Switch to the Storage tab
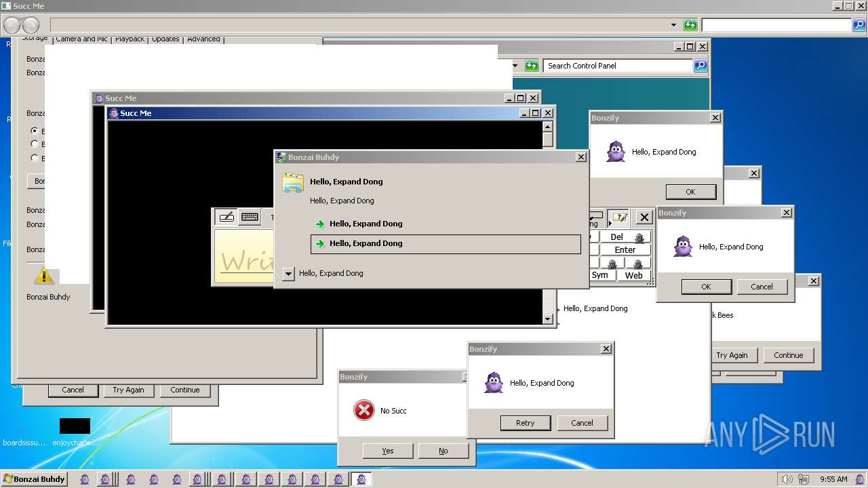868x488 pixels. (x=35, y=39)
